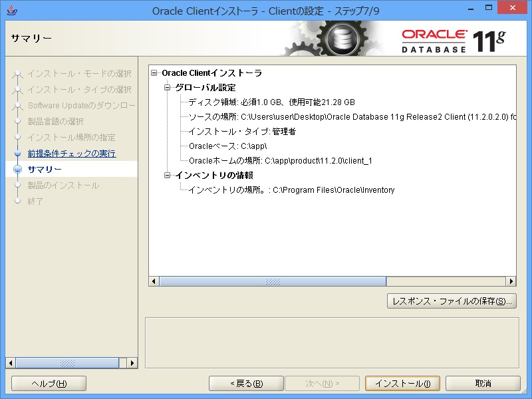This screenshot has width=532, height=399.
Task: Open the 前提条件チェックの実行 step link
Action: tap(71, 154)
